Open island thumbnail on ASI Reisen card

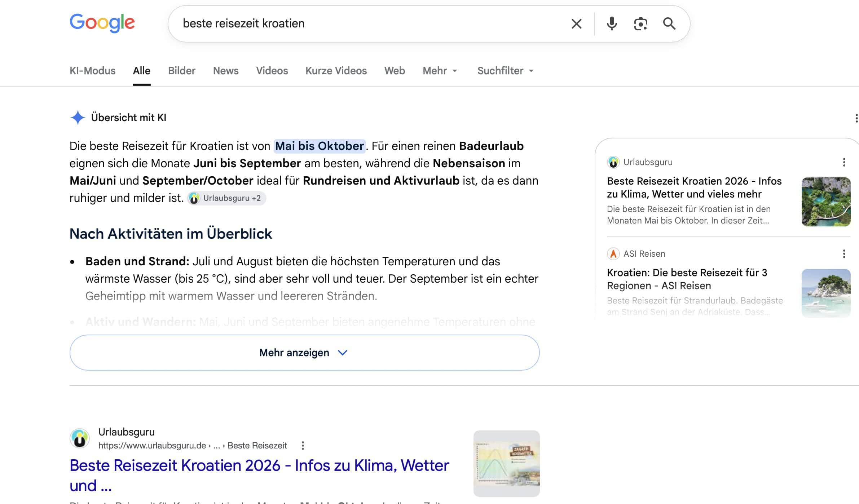coord(826,293)
